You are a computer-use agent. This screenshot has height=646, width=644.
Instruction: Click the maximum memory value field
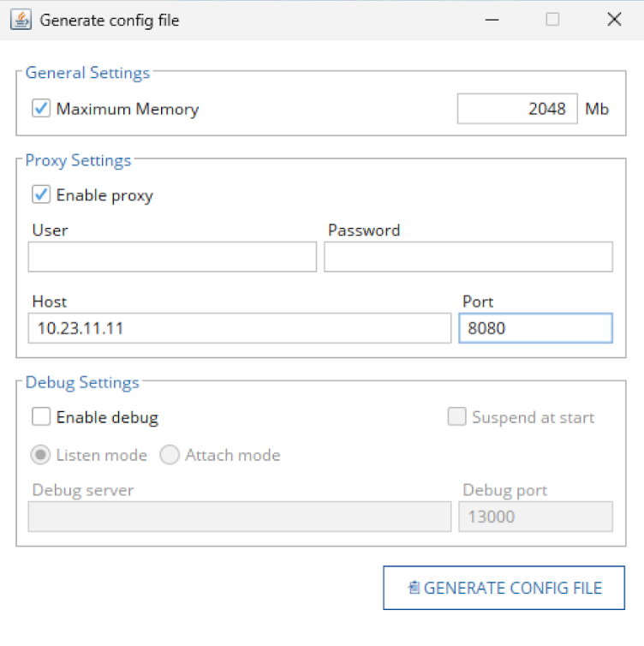pyautogui.click(x=517, y=109)
